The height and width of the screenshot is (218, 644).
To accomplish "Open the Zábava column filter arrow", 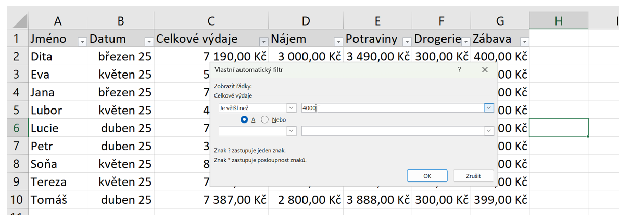I will pos(524,42).
